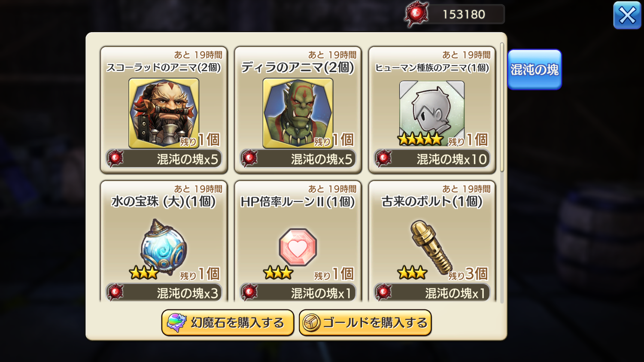Image resolution: width=644 pixels, height=362 pixels.
Task: Buy ディラのアニマ for 混沌の塊x5
Action: (298, 159)
